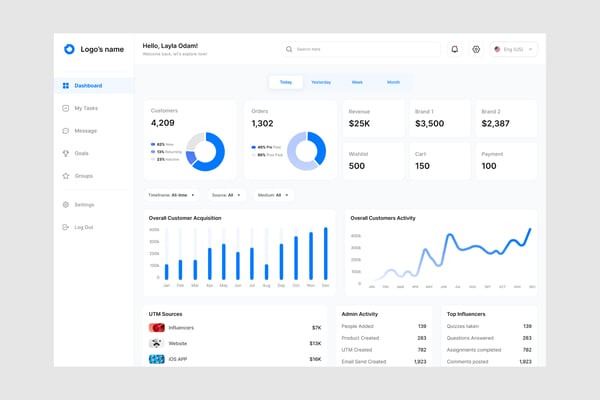The height and width of the screenshot is (400, 600).
Task: Open the header hexagon settings icon
Action: (476, 49)
